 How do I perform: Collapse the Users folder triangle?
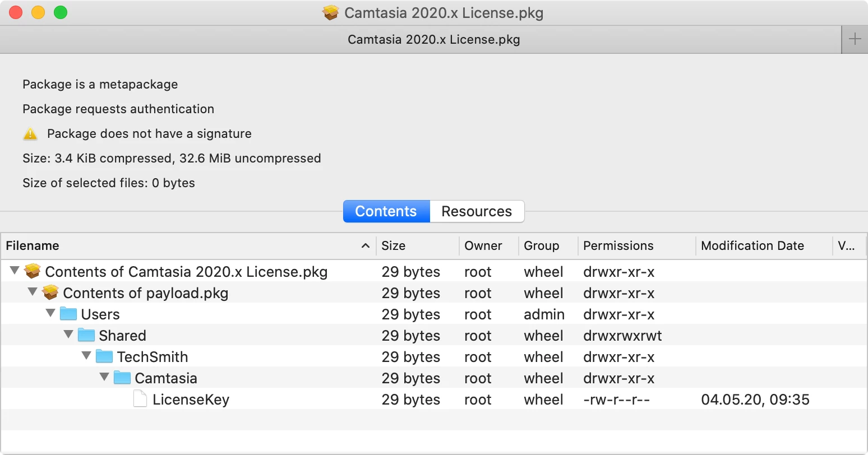[x=50, y=313]
